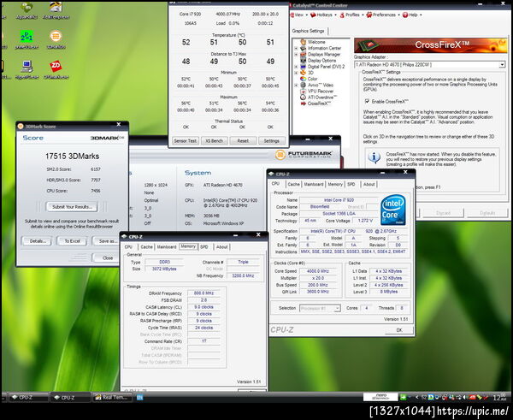Switch to Cache tab in CPU-Z memory window
This screenshot has width=513, height=420.
pos(146,247)
